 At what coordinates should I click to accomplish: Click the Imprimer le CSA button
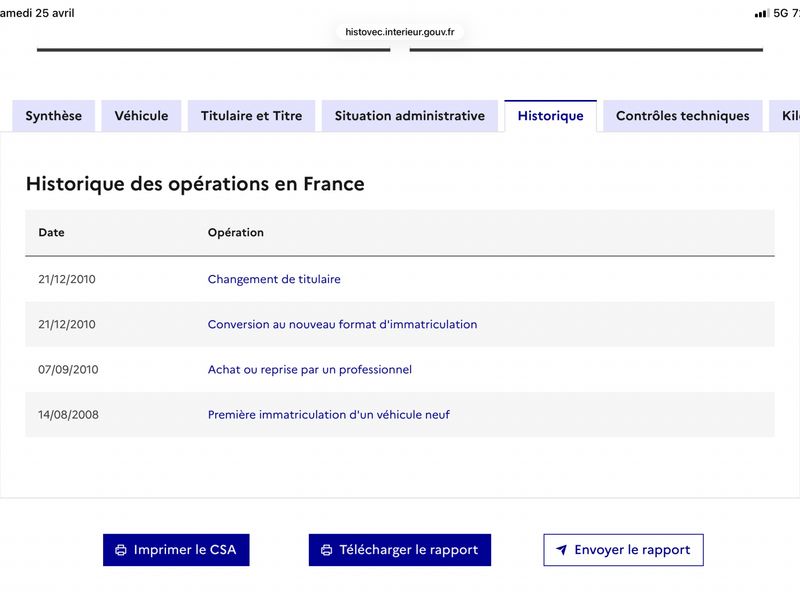click(x=176, y=550)
